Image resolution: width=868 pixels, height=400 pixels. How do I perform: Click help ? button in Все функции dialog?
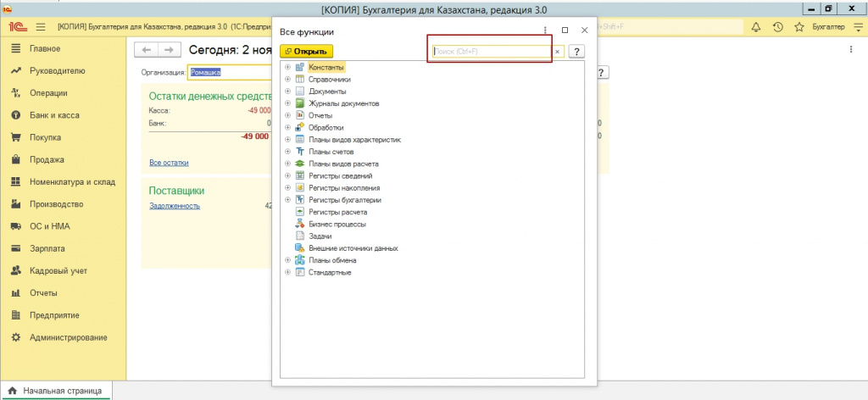click(576, 52)
